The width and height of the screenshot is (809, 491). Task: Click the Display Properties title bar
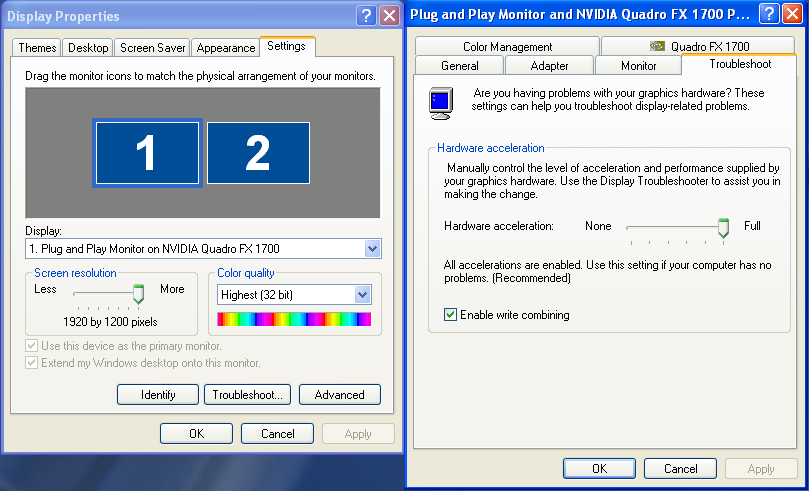click(x=201, y=16)
